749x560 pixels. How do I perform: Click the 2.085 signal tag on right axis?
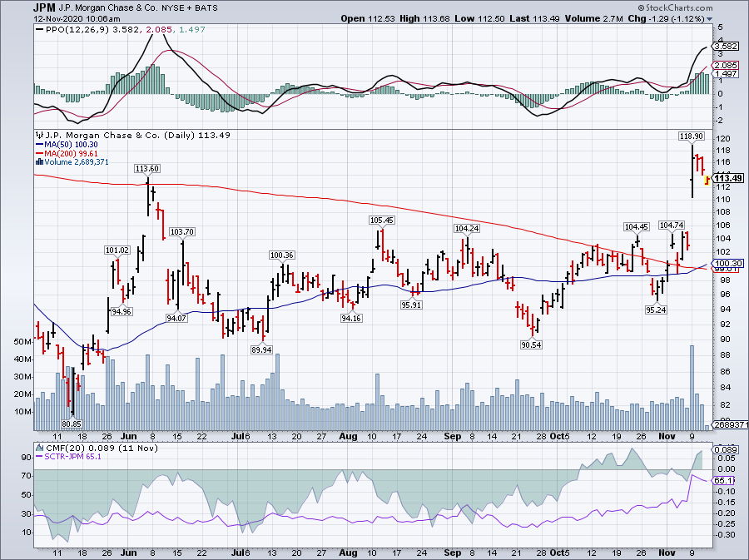coord(726,66)
